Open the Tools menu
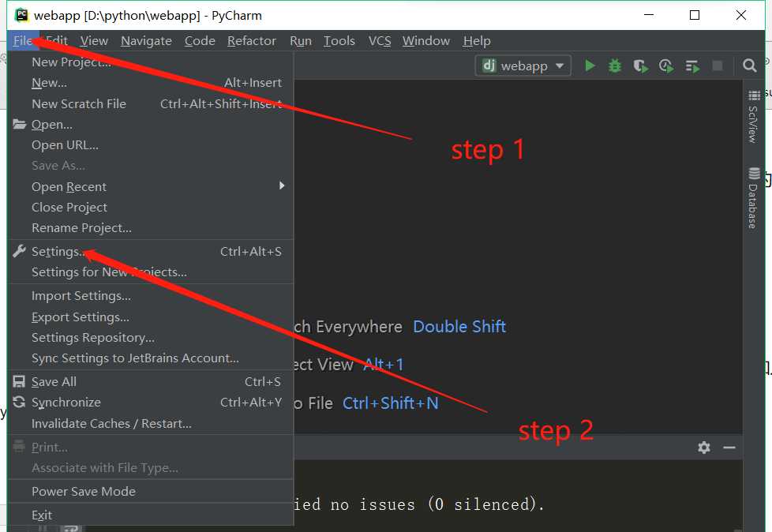 (x=339, y=41)
